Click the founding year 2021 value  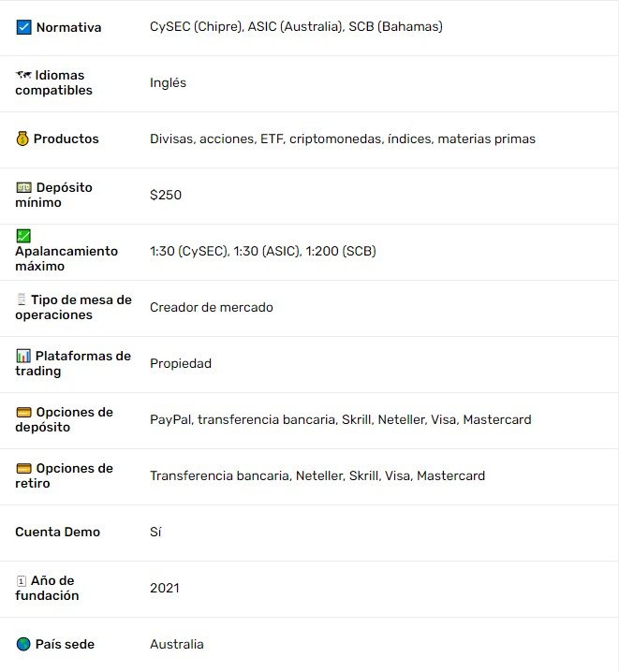point(165,588)
